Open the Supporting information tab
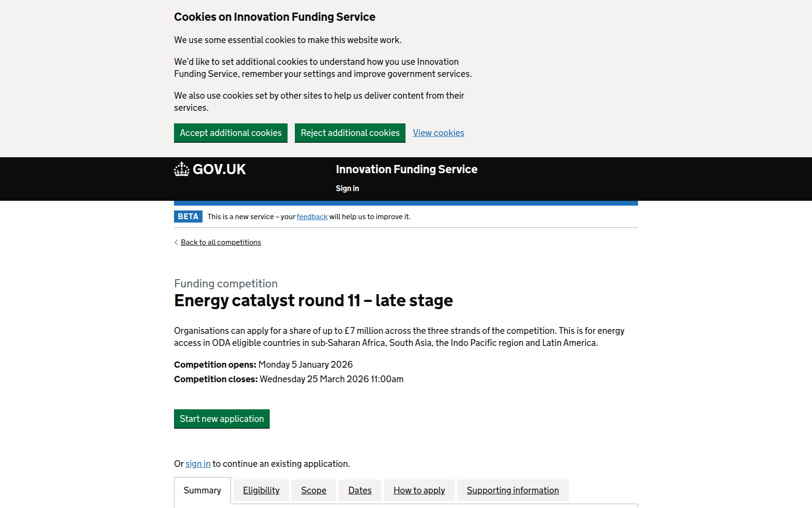The width and height of the screenshot is (812, 508). pos(513,491)
